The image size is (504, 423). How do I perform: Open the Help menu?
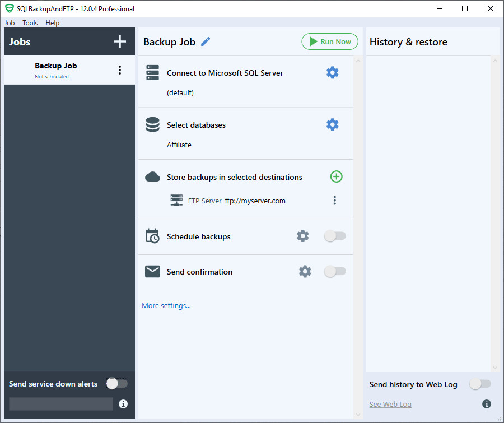point(53,23)
